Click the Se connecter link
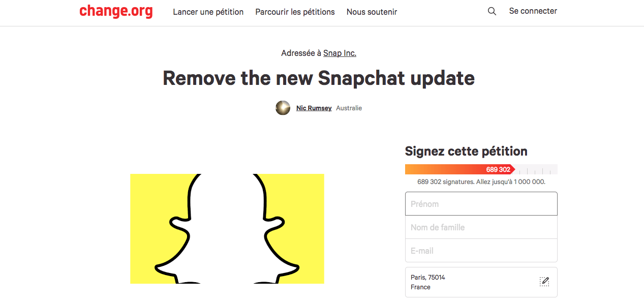The width and height of the screenshot is (644, 302). click(x=533, y=11)
